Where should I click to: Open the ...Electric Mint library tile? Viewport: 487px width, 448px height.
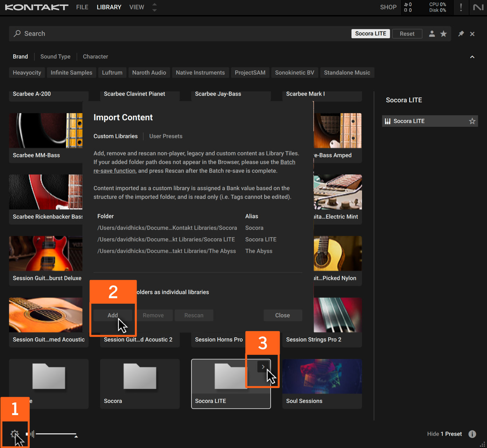click(338, 199)
